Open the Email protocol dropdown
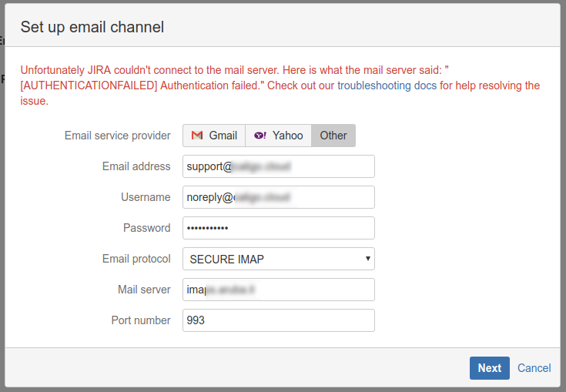 [x=278, y=259]
